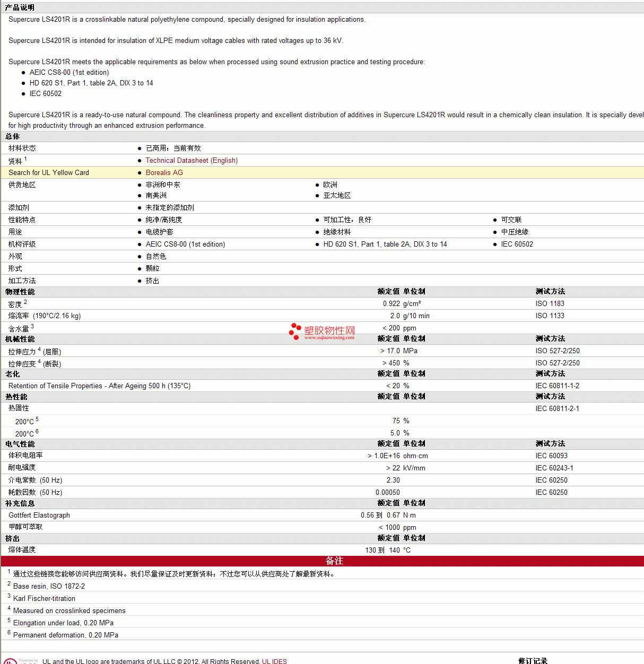Click the 老化 section header
The height and width of the screenshot is (664, 644).
pyautogui.click(x=13, y=374)
